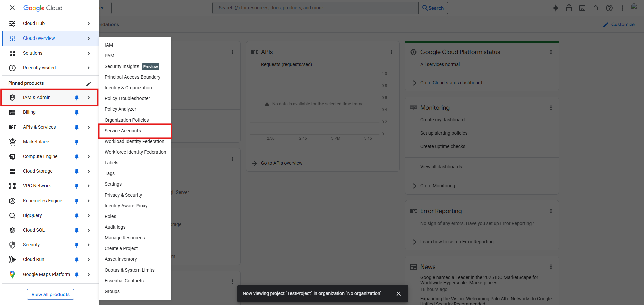Dismiss the TestProject notification toast
The width and height of the screenshot is (644, 305).
point(398,294)
